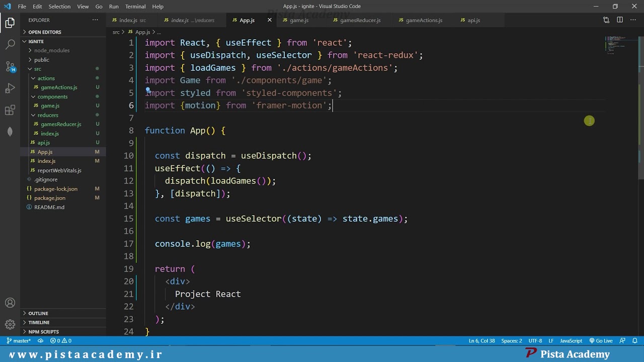644x362 pixels.
Task: Click Ln 6, Col 38 cursor position
Action: [x=481, y=341]
